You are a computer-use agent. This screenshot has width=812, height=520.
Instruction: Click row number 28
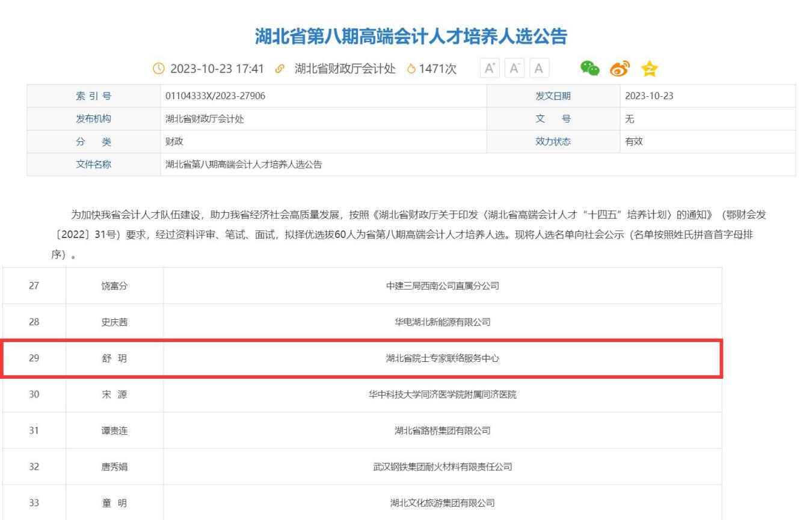coord(34,322)
